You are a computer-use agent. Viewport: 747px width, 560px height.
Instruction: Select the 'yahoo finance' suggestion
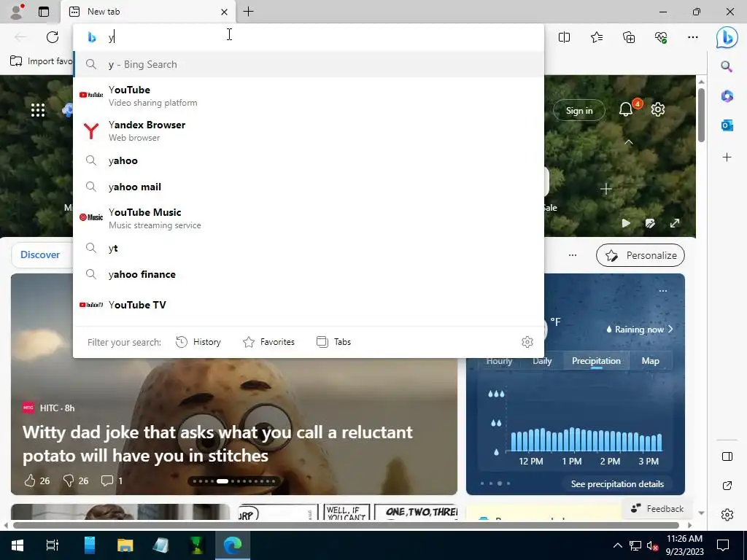pyautogui.click(x=309, y=274)
